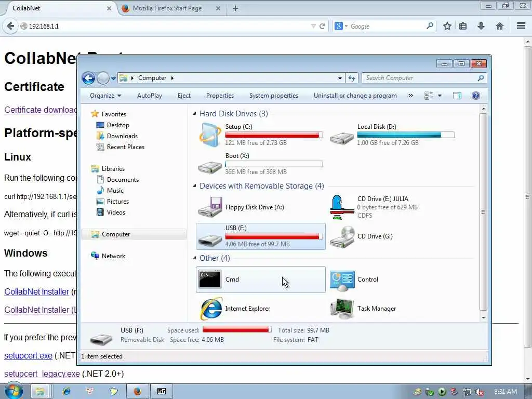Select Music under Libraries
532x399 pixels.
point(115,190)
